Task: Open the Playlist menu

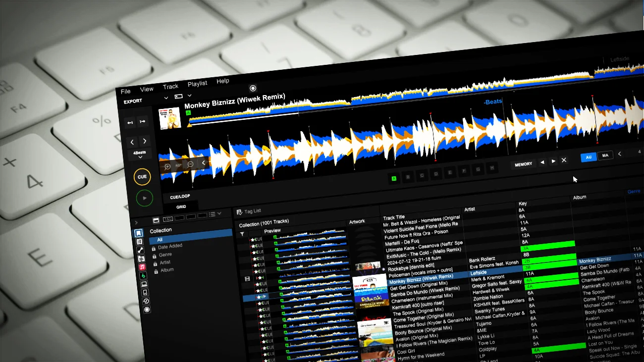Action: click(197, 83)
